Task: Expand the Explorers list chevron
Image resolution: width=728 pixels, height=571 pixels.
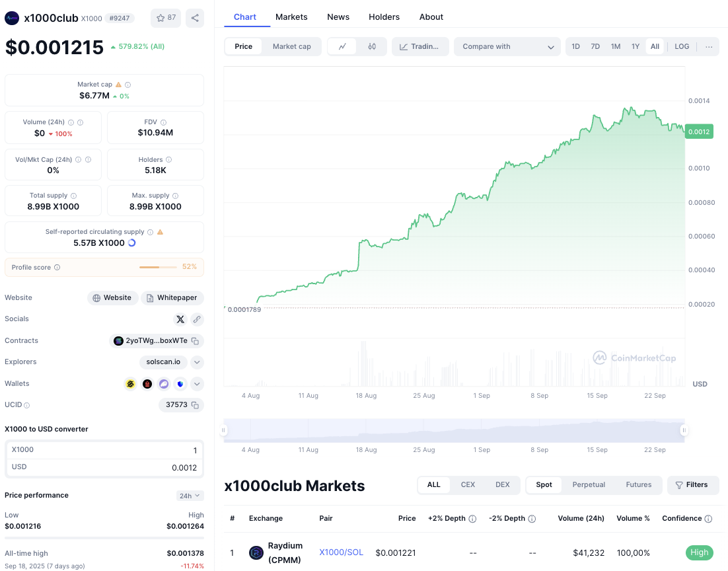Action: [197, 362]
